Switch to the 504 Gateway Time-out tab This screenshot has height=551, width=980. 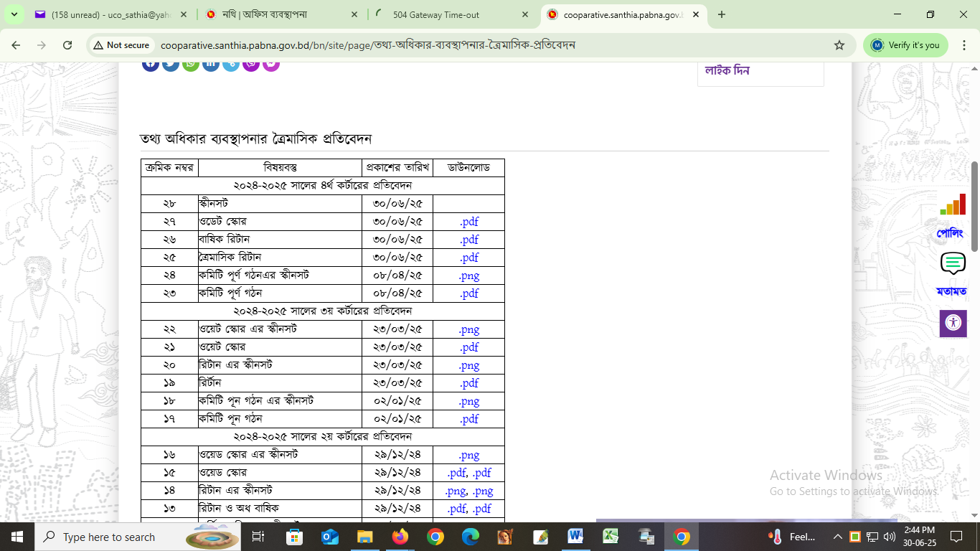[445, 14]
